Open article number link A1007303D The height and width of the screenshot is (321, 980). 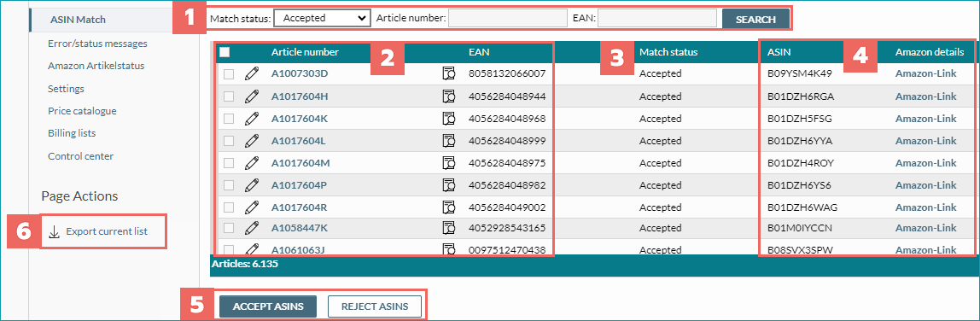pyautogui.click(x=300, y=74)
